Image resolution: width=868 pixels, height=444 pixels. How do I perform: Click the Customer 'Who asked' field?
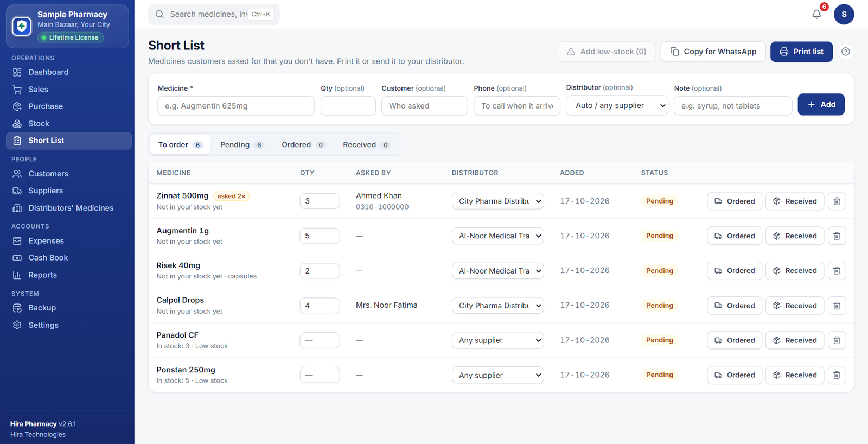[424, 106]
